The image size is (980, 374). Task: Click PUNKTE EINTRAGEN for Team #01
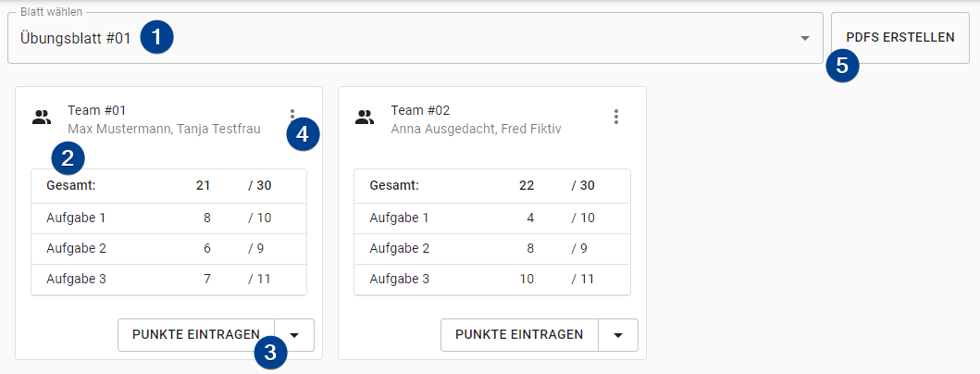196,334
